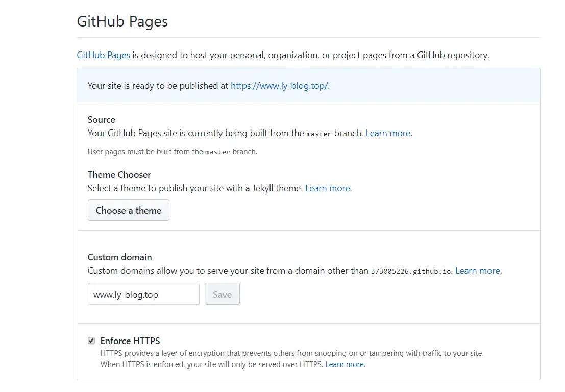Viewport: 565px width, 392px height.
Task: Open the https://www.ly-blog.top/ site link
Action: 279,86
